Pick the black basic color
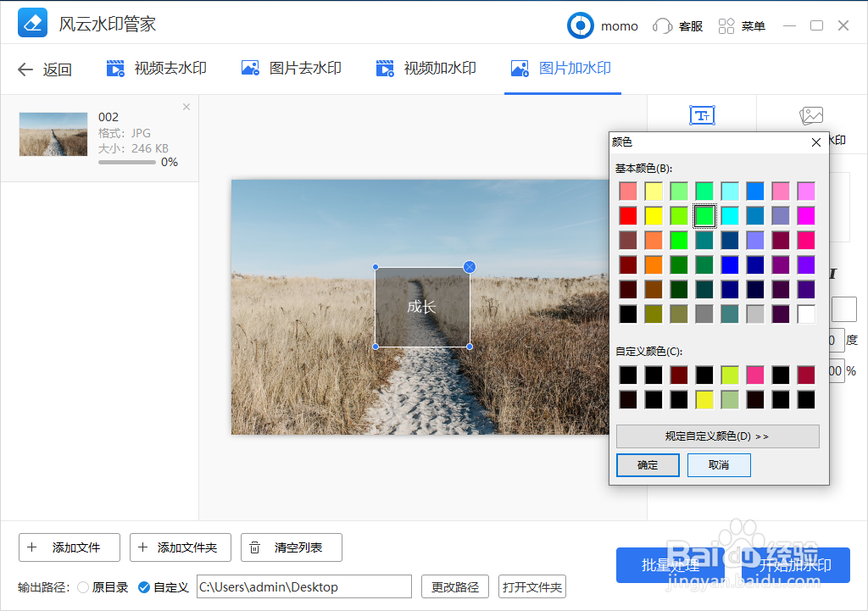Screen dimensions: 868x611 click(628, 314)
